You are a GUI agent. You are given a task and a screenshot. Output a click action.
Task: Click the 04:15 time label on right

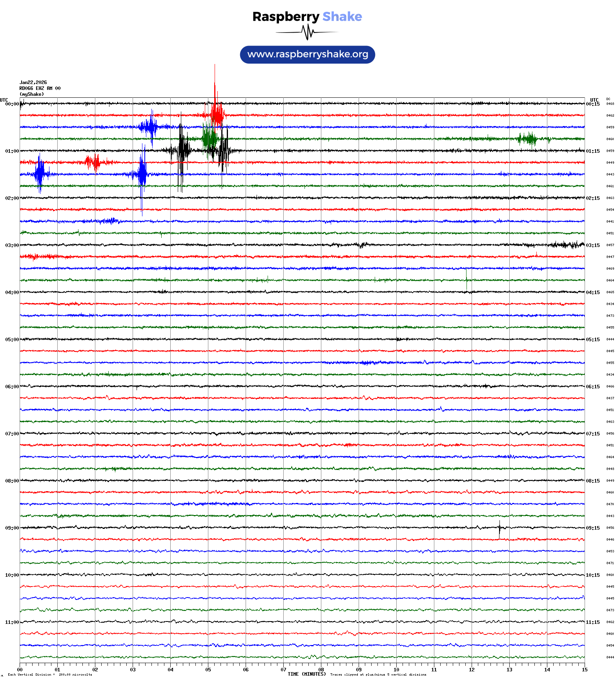[592, 292]
